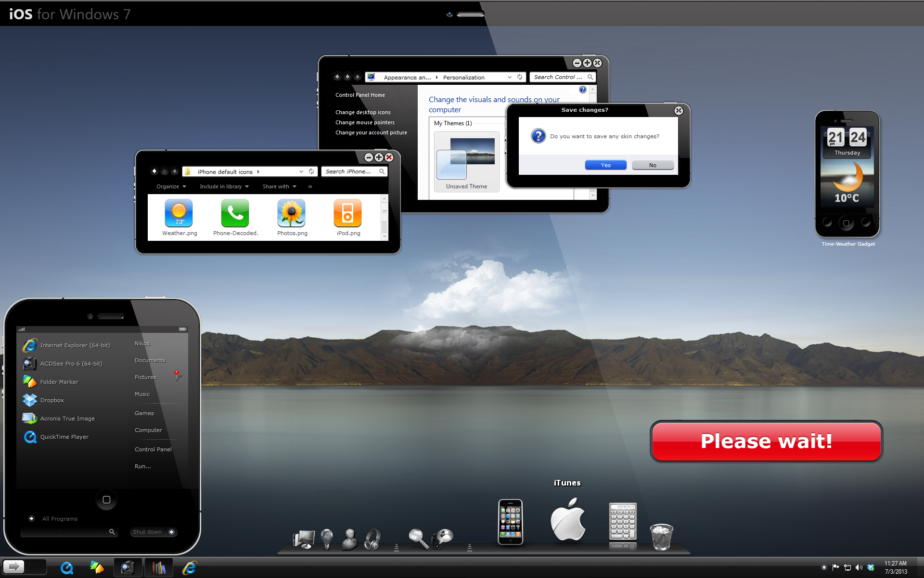Open Documents from the start menu
Image resolution: width=924 pixels, height=578 pixels.
[x=150, y=360]
